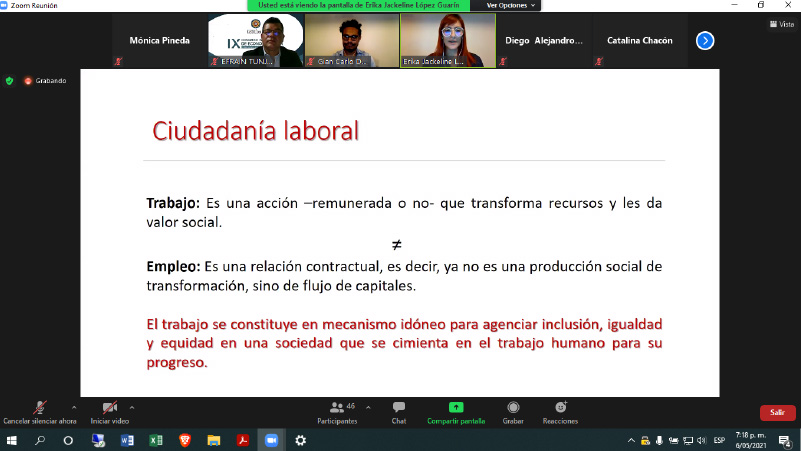Screen dimensions: 801x451
Task: Open taskbar search magnifier
Action: coord(40,440)
